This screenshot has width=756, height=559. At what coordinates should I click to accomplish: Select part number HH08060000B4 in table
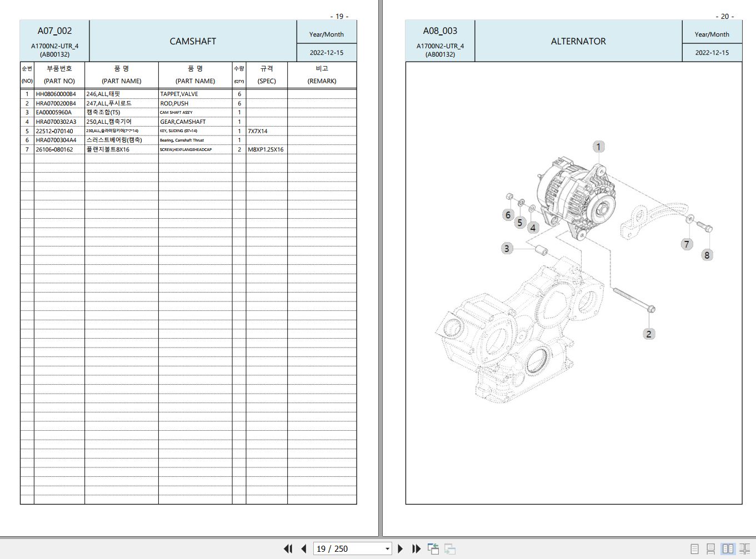(x=56, y=94)
